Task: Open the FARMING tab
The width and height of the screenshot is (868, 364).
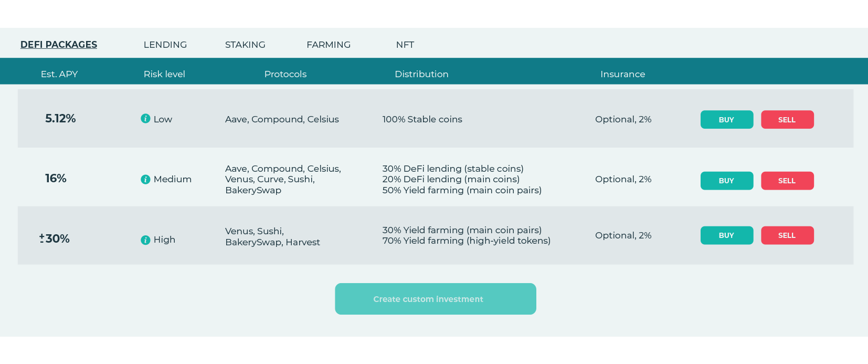Action: pos(329,45)
